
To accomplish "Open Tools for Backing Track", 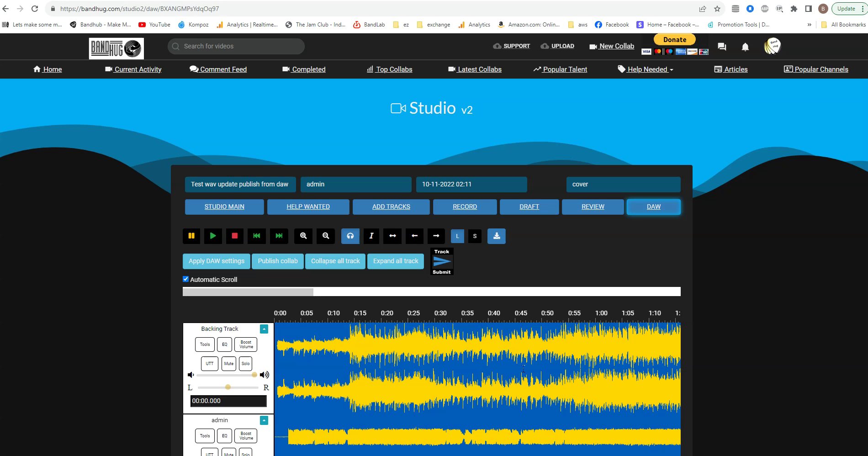I will coord(205,345).
